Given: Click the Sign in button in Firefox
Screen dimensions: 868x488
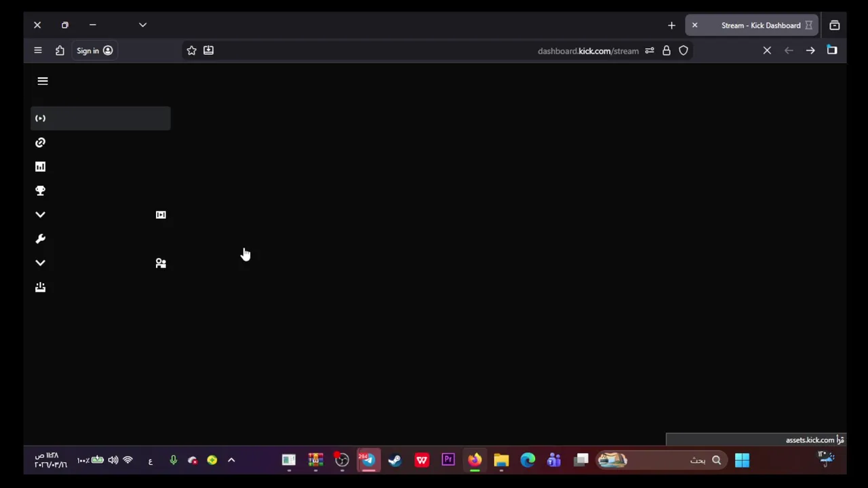Looking at the screenshot, I should coord(94,51).
